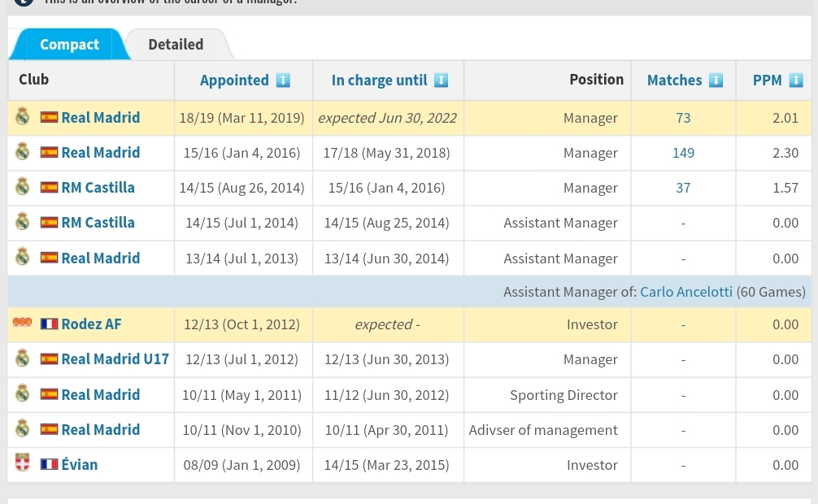
Task: Sort by the In charge until header
Action: 379,80
